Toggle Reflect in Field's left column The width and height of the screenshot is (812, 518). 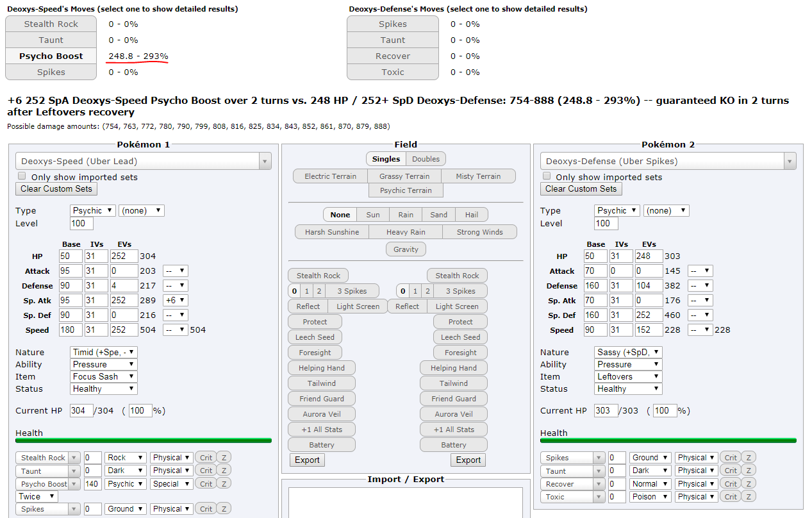pos(308,306)
